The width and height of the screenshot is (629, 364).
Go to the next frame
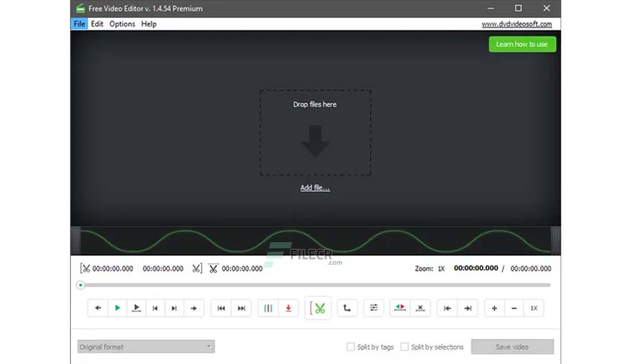(174, 308)
